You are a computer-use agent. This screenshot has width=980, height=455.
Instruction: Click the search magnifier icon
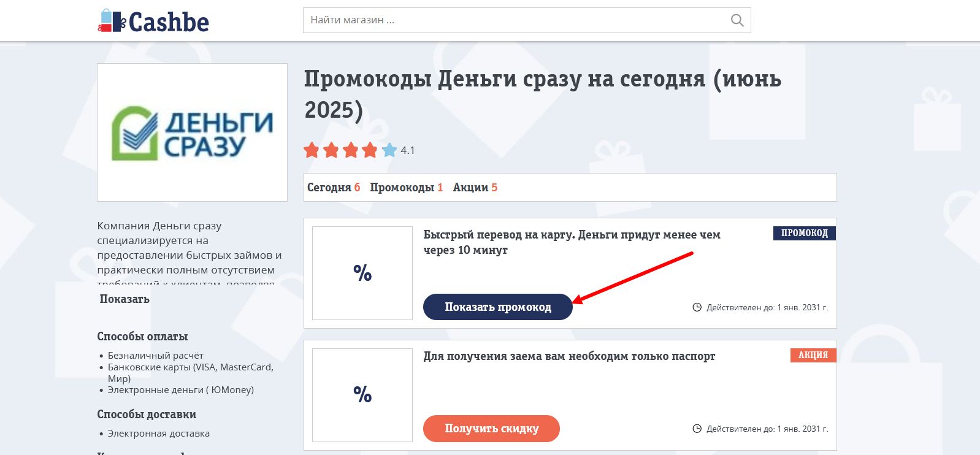click(x=737, y=20)
